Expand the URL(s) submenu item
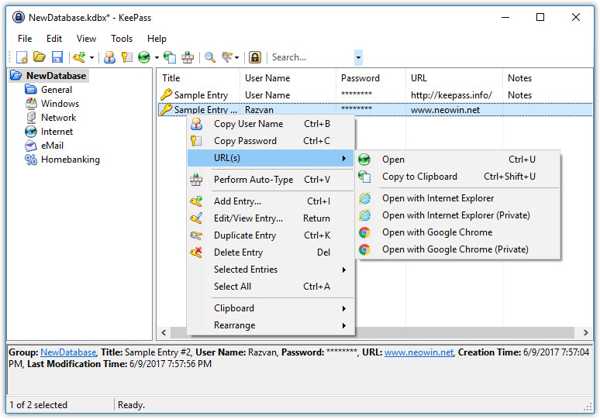 (271, 158)
